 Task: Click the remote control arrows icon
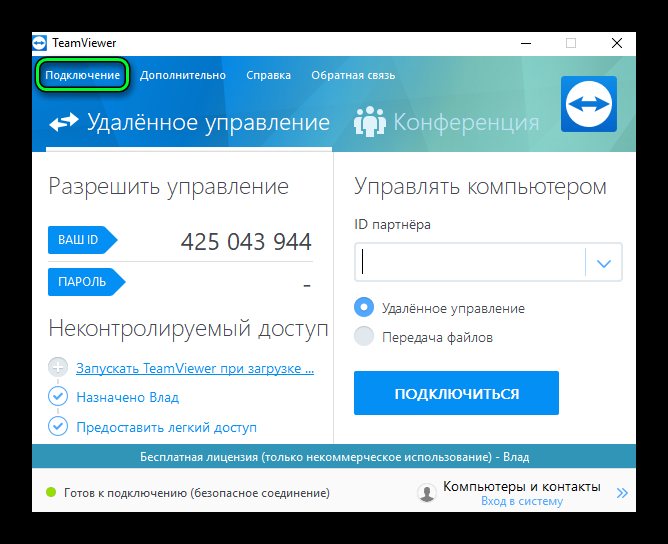click(64, 122)
